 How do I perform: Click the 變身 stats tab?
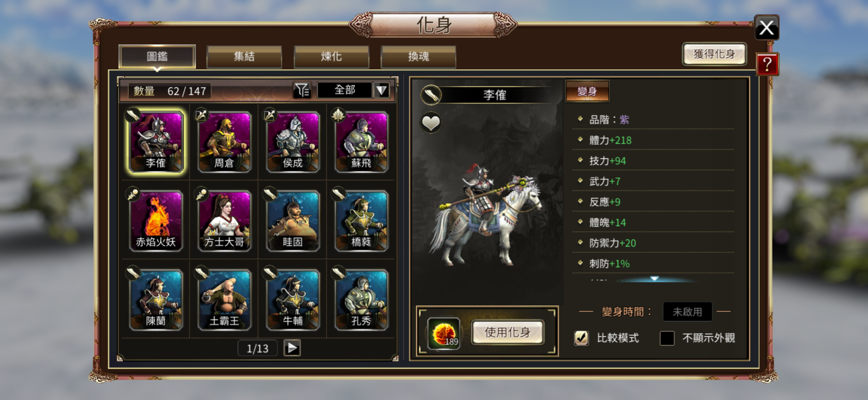click(587, 91)
